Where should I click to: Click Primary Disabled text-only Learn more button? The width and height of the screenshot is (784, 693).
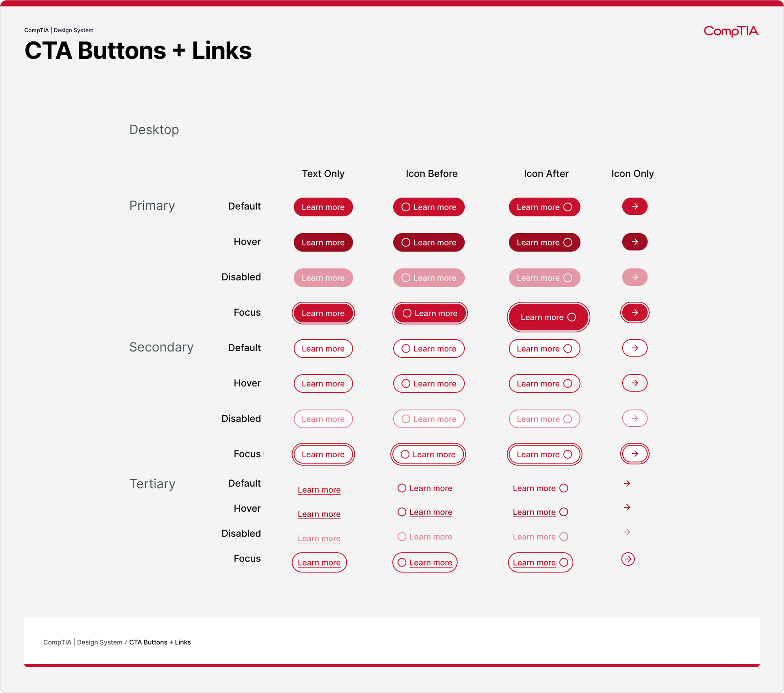click(x=323, y=278)
